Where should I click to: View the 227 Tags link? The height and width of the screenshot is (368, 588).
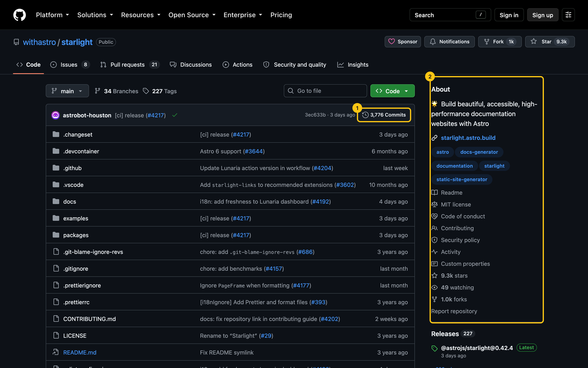tap(160, 91)
